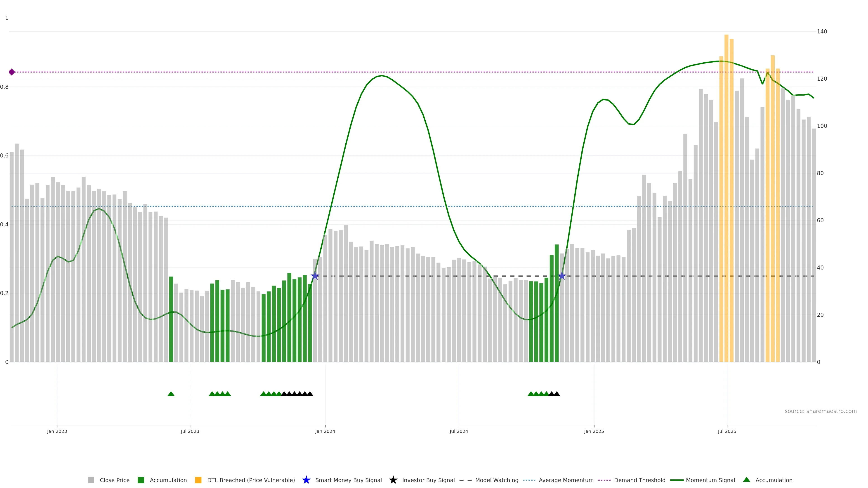The image size is (868, 488).
Task: Click the blue star marker near Jan 2024
Action: (315, 276)
